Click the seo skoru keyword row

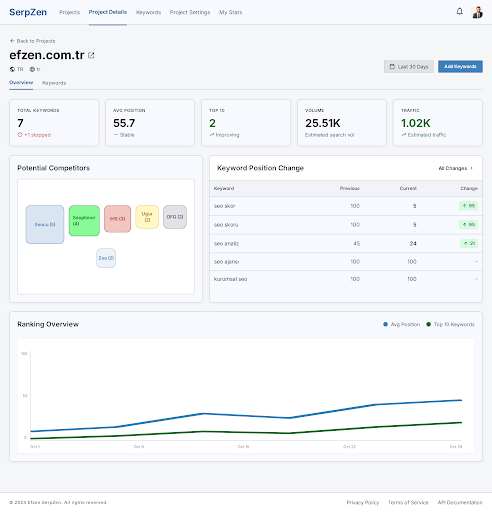(x=346, y=225)
